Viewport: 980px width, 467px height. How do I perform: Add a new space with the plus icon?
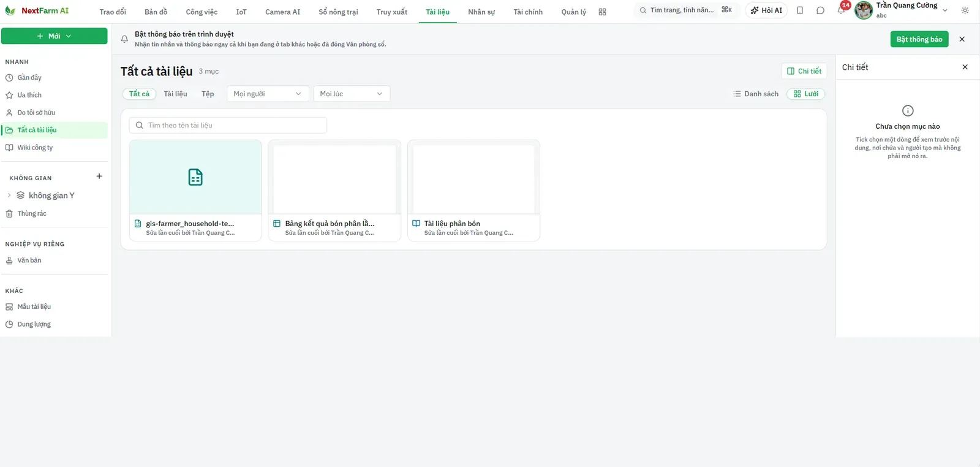[x=99, y=177]
